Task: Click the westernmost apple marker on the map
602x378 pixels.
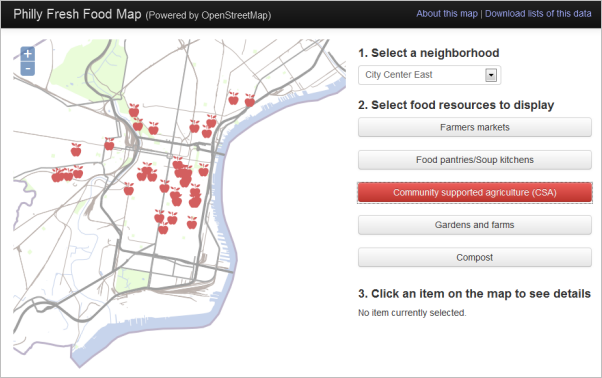Action: 57,175
